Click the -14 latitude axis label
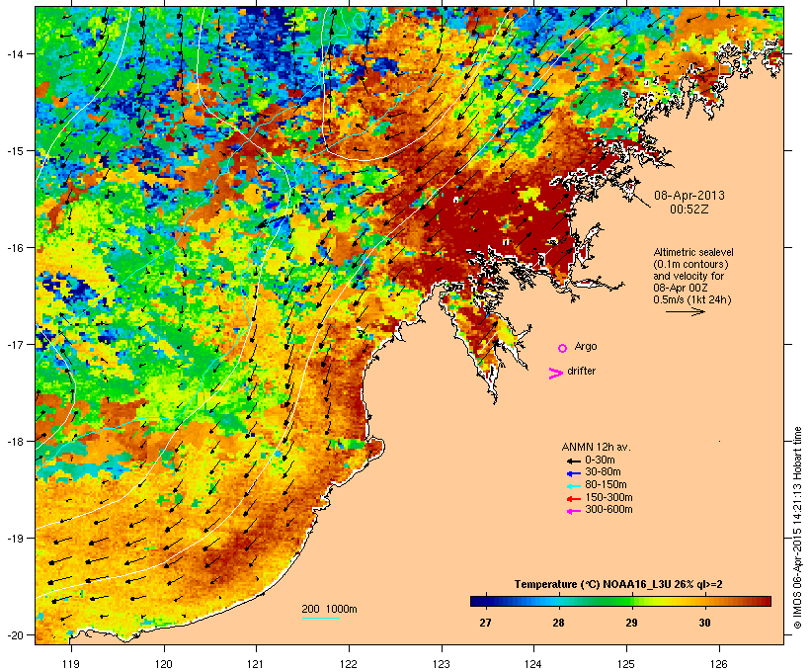The height and width of the screenshot is (672, 810). 14,53
